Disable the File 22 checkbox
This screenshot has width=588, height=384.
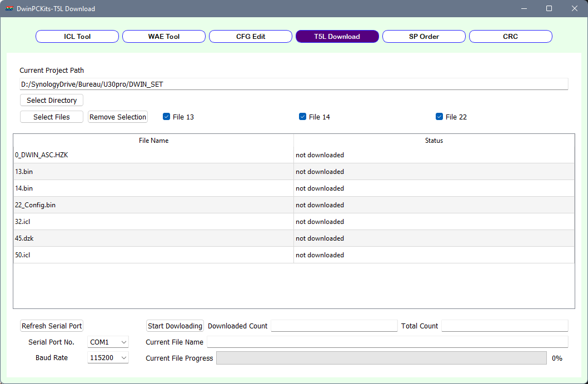pos(439,117)
